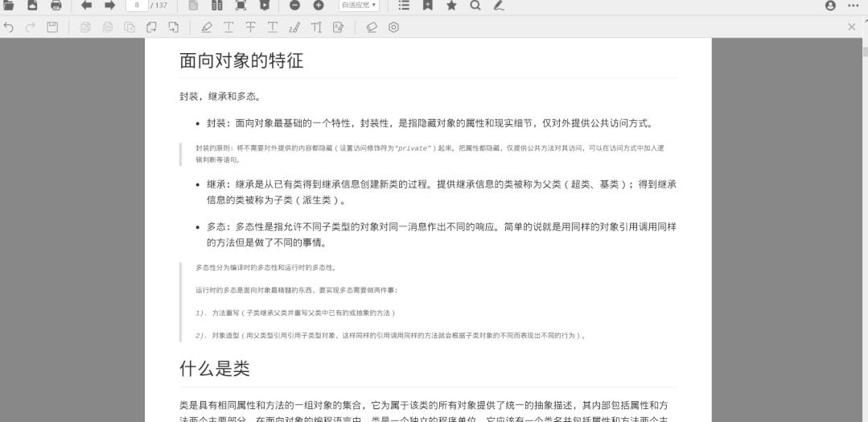This screenshot has width=868, height=422.
Task: Select the eraser tool
Action: pos(372,27)
